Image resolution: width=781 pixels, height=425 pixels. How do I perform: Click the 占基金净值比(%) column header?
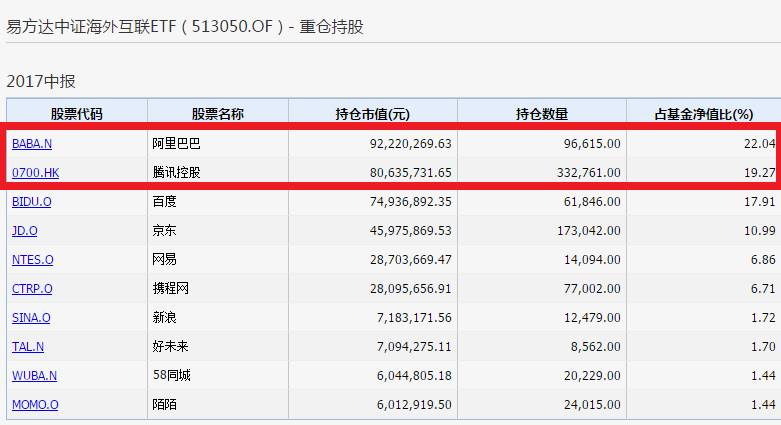(704, 114)
